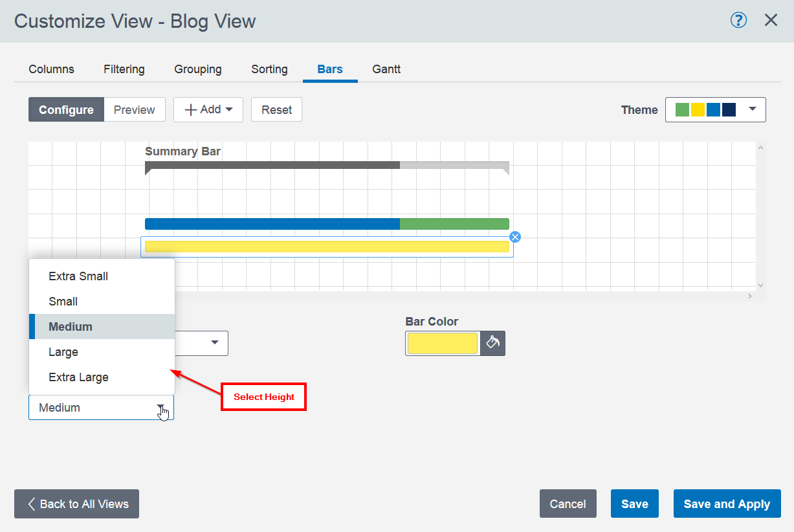Open the Gantt tab

[x=386, y=69]
